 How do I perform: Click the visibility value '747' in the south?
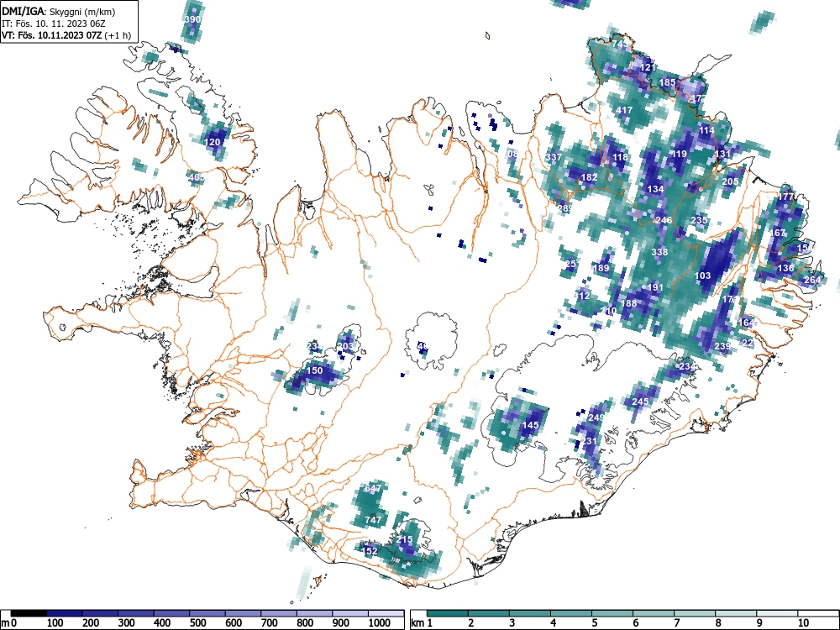pyautogui.click(x=373, y=520)
